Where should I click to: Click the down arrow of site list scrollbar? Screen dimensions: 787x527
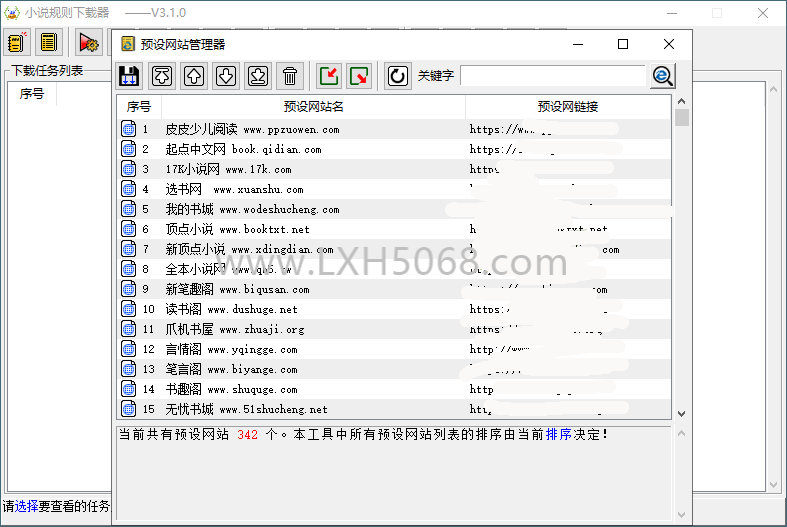[681, 414]
